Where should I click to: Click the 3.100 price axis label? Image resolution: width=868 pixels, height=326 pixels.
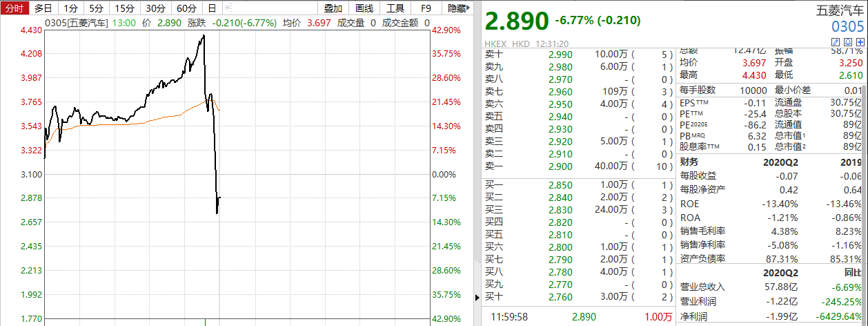(x=31, y=174)
